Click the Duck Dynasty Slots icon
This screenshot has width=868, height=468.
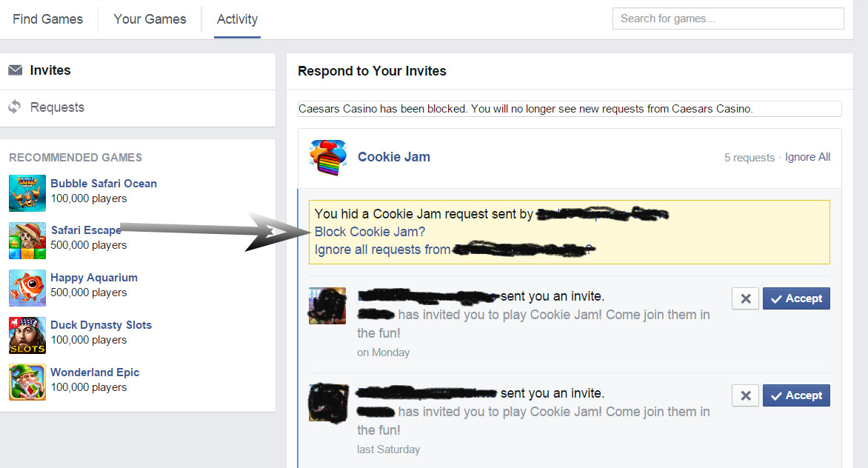pyautogui.click(x=27, y=335)
